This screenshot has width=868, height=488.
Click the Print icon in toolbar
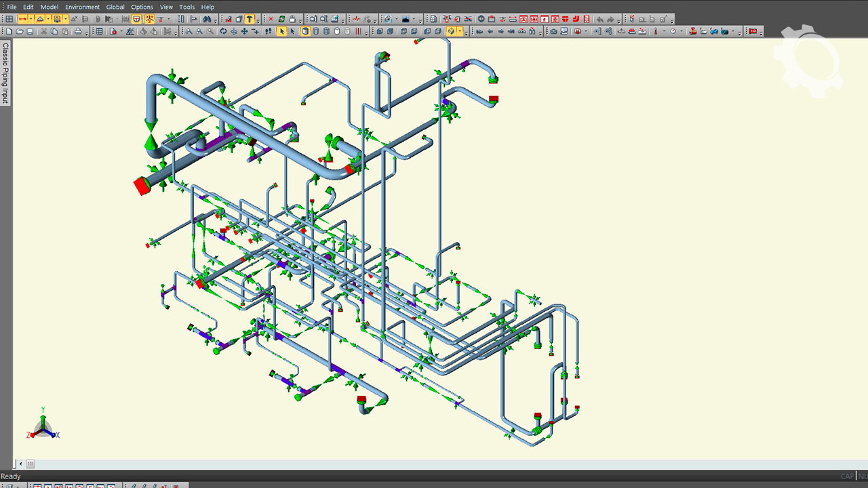pos(78,31)
